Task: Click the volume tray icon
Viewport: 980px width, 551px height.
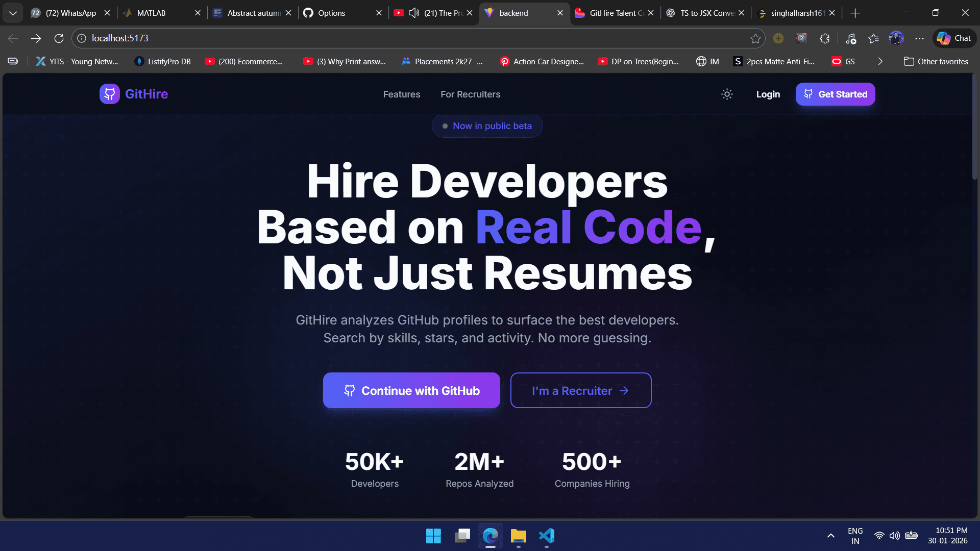Action: 894,536
